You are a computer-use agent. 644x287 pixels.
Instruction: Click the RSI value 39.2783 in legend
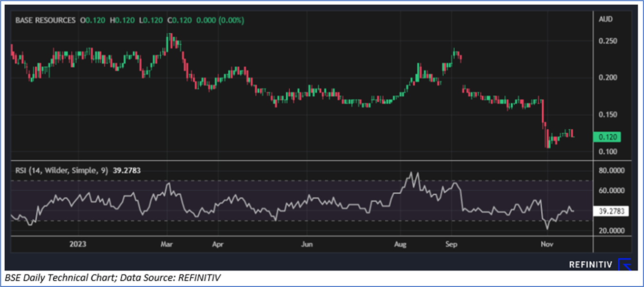pyautogui.click(x=127, y=169)
